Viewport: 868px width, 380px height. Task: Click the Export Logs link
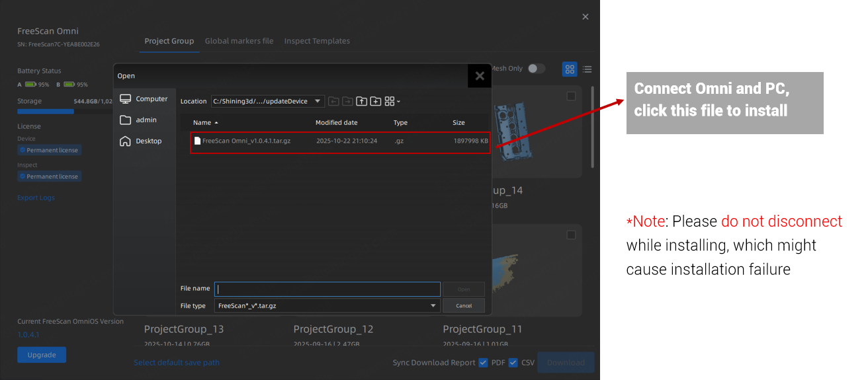36,198
